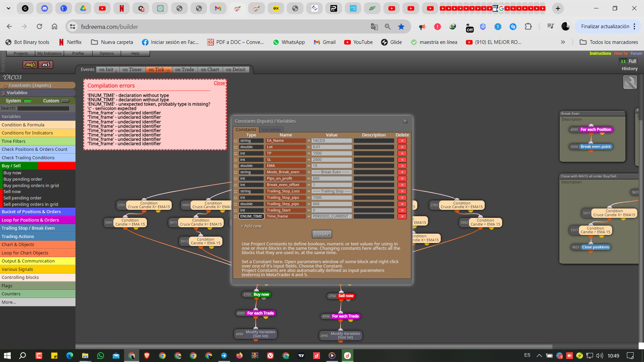Delete the Time_frame constant row
This screenshot has height=362, width=644.
(x=402, y=217)
